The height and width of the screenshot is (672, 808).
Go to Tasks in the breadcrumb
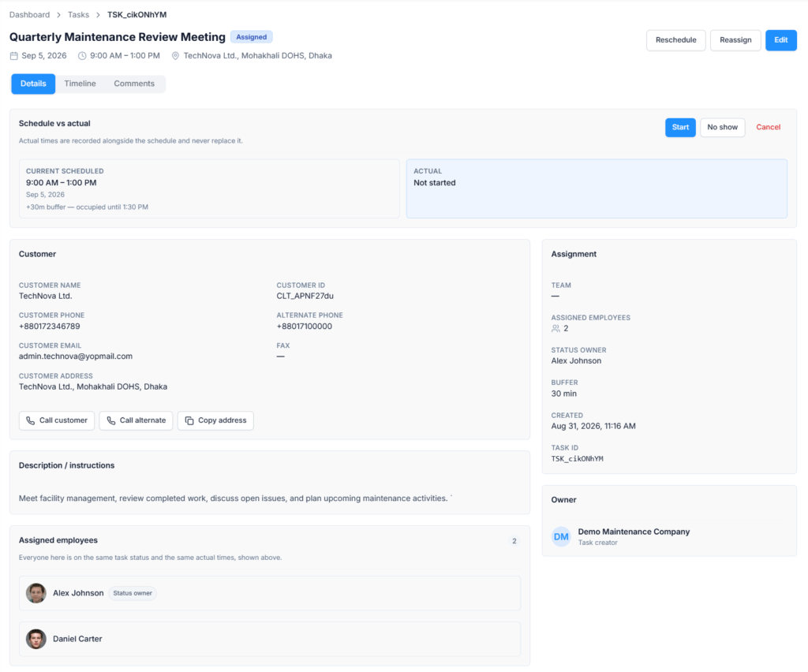pos(78,14)
